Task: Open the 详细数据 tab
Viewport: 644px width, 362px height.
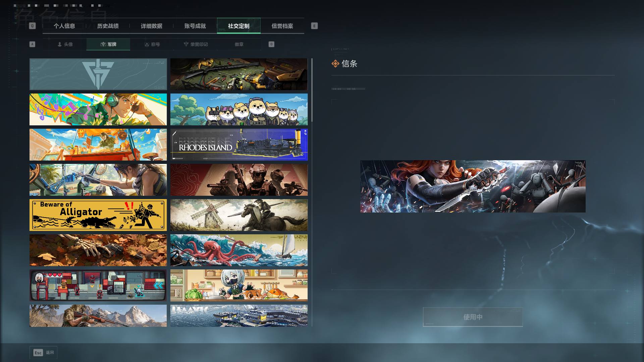Action: point(151,26)
